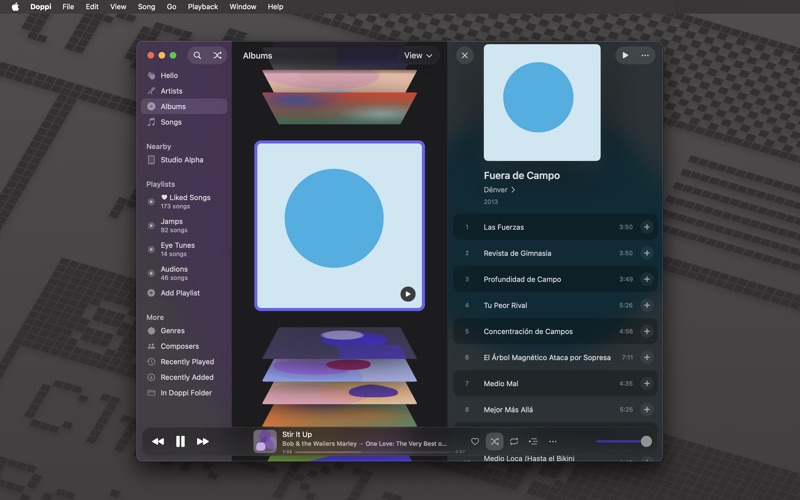Add Revista de Gimnasia with plus button
Viewport: 800px width, 500px height.
(646, 253)
